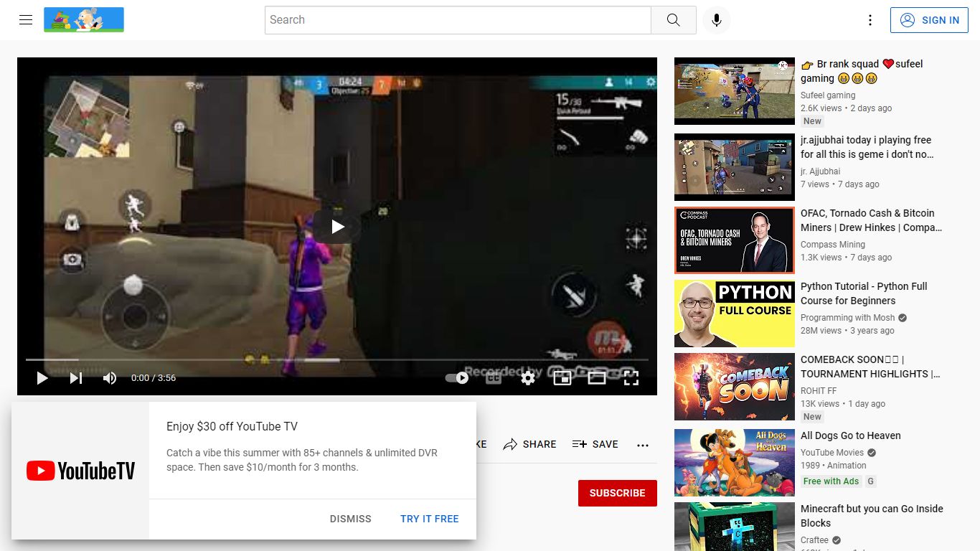
Task: Skip to next video
Action: click(76, 378)
